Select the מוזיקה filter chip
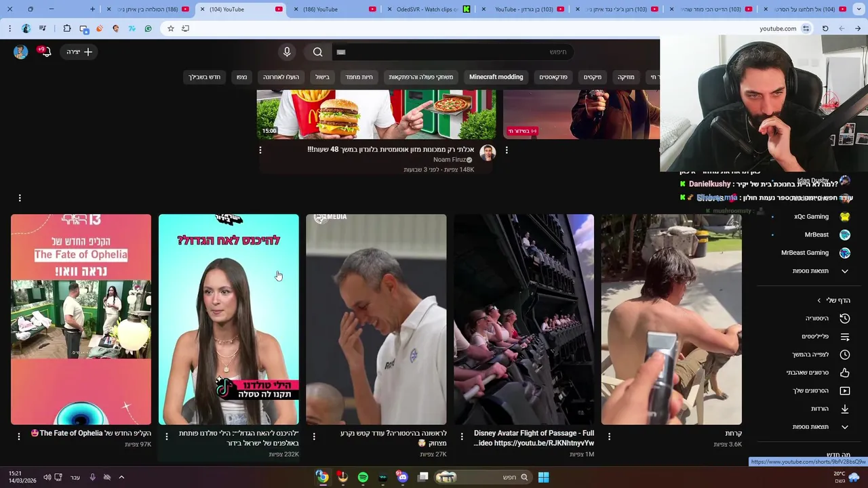Image resolution: width=868 pixels, height=488 pixels. pyautogui.click(x=626, y=77)
